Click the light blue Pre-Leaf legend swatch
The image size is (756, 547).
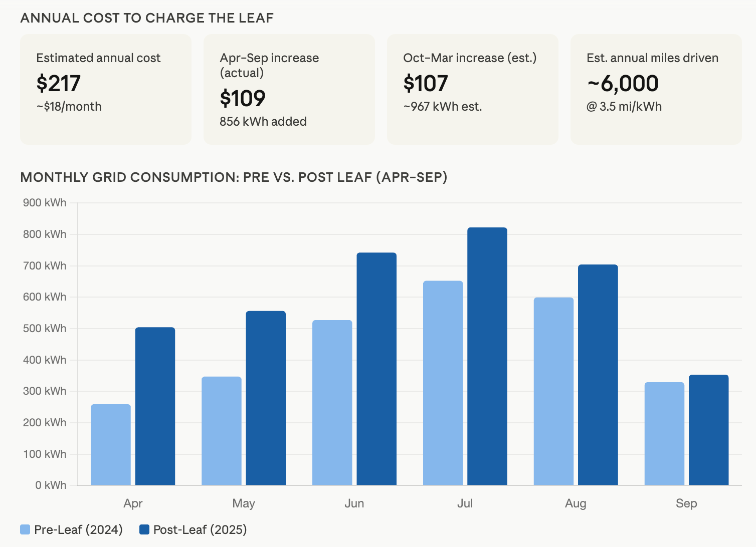coord(25,529)
